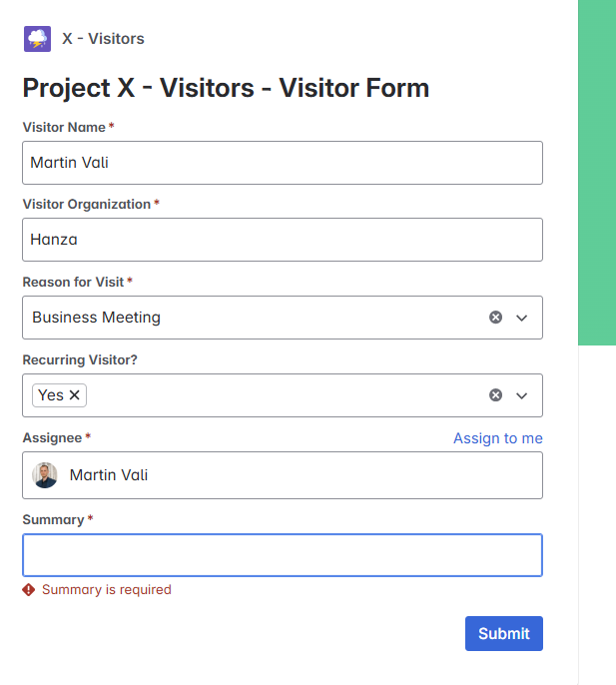Click Martin Vali's assignee avatar
The height and width of the screenshot is (685, 616).
[x=45, y=475]
